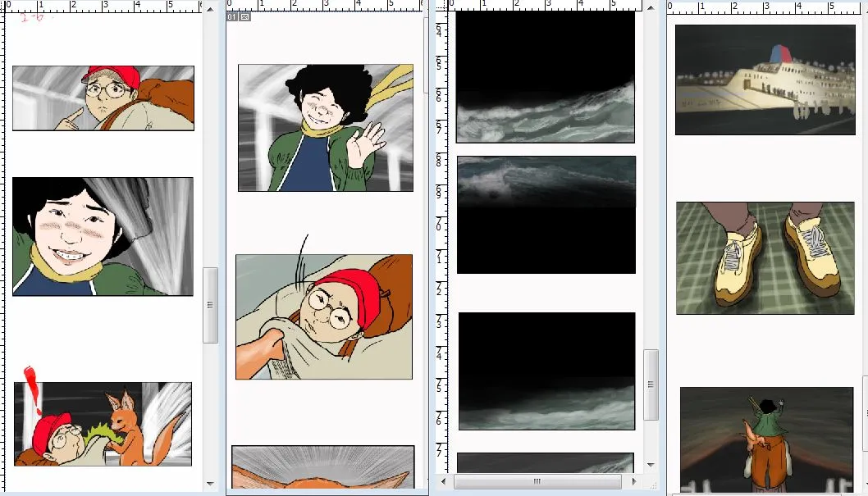This screenshot has height=496, width=868.
Task: Click window resize grip in third window corner
Action: [x=652, y=485]
